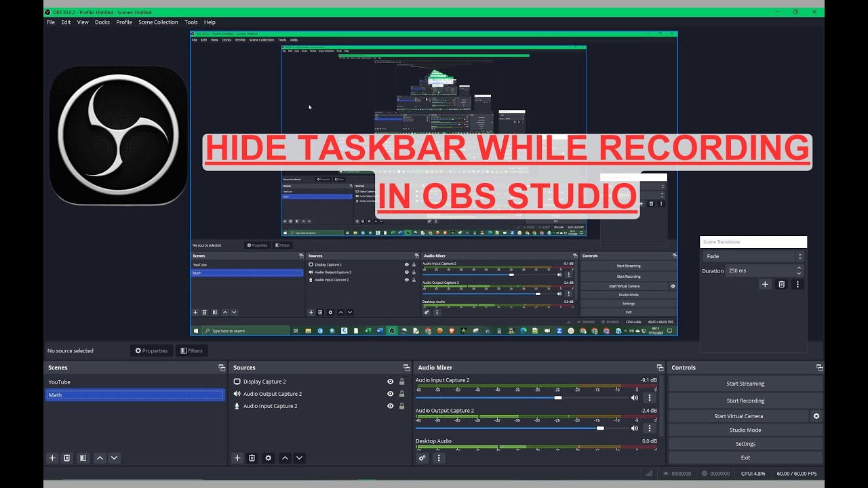Open Audio Mixer options menu at panel bottom
The width and height of the screenshot is (868, 488).
click(x=439, y=458)
